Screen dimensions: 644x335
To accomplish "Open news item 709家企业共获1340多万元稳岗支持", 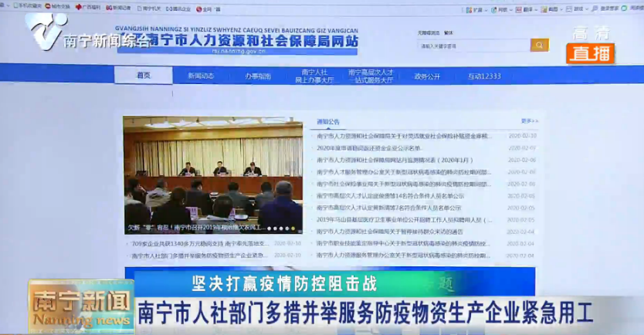I will pyautogui.click(x=201, y=244).
